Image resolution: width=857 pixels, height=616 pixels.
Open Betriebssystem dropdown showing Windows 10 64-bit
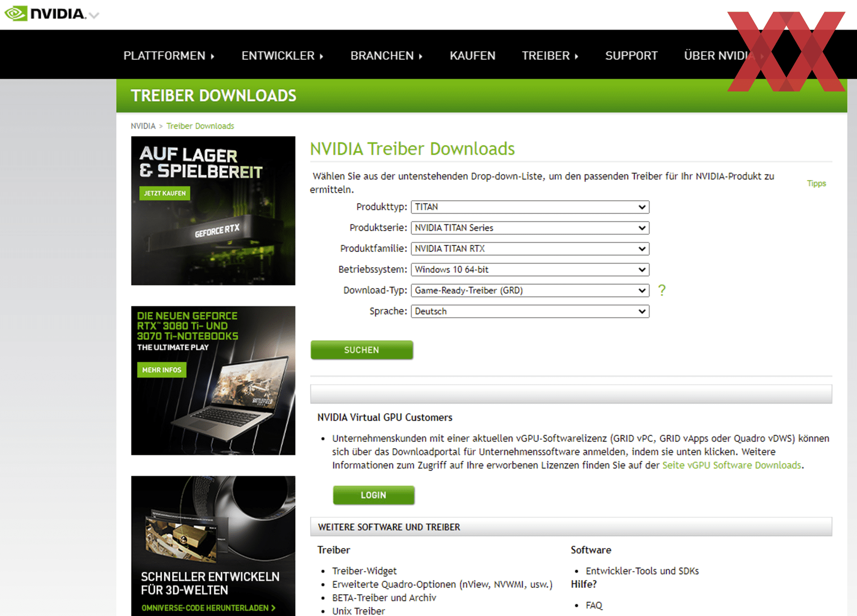(530, 269)
